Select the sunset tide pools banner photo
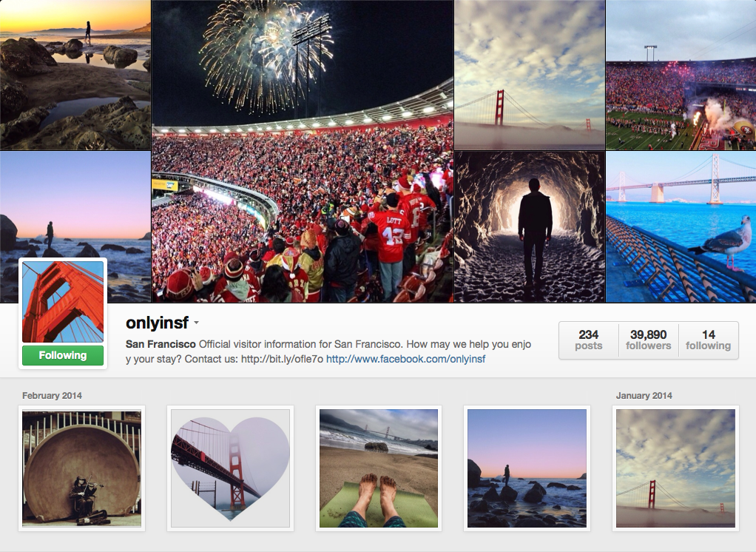The image size is (756, 552). point(75,75)
